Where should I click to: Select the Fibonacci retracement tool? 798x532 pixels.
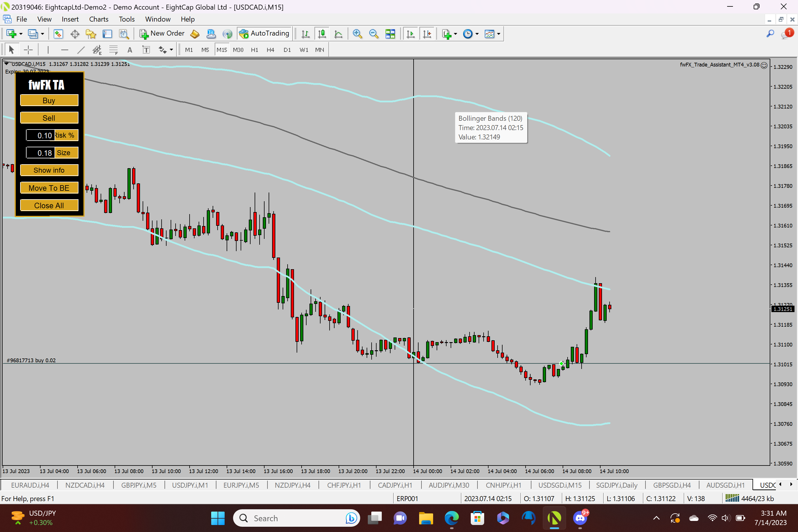pyautogui.click(x=114, y=50)
